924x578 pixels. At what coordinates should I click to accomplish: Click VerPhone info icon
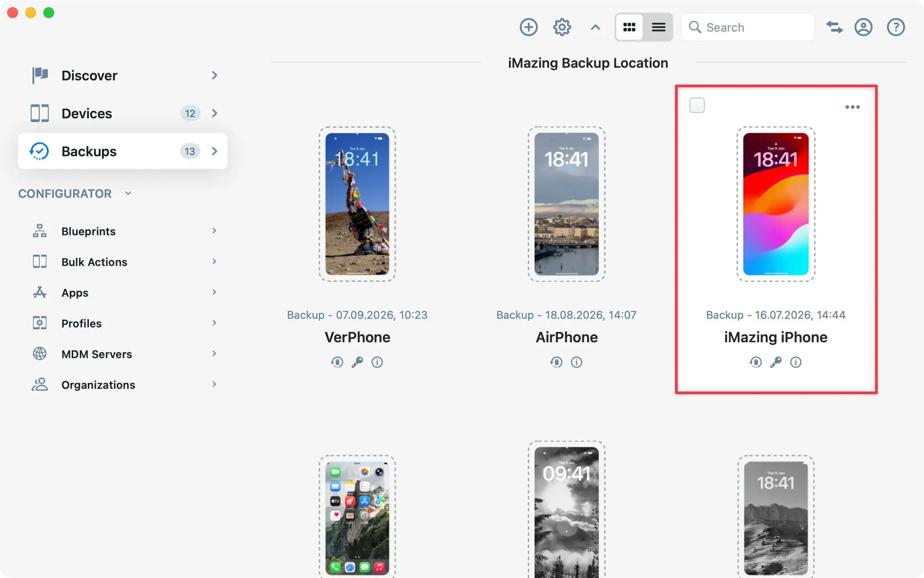point(377,362)
